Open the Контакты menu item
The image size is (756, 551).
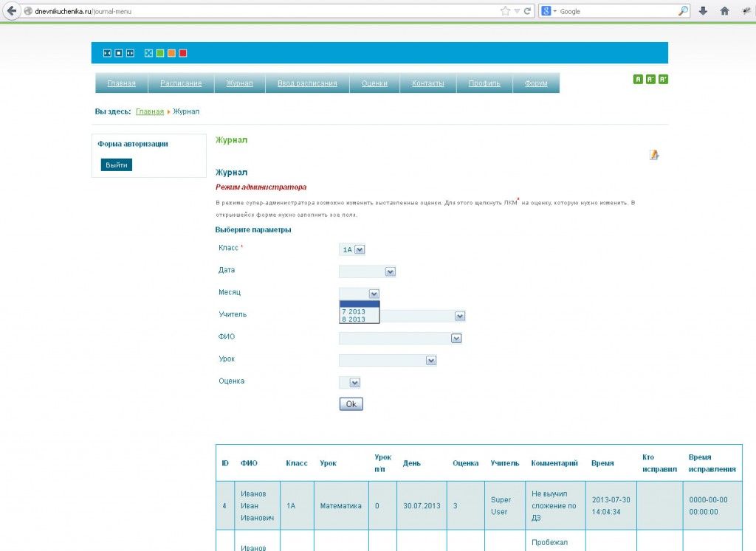tap(427, 83)
